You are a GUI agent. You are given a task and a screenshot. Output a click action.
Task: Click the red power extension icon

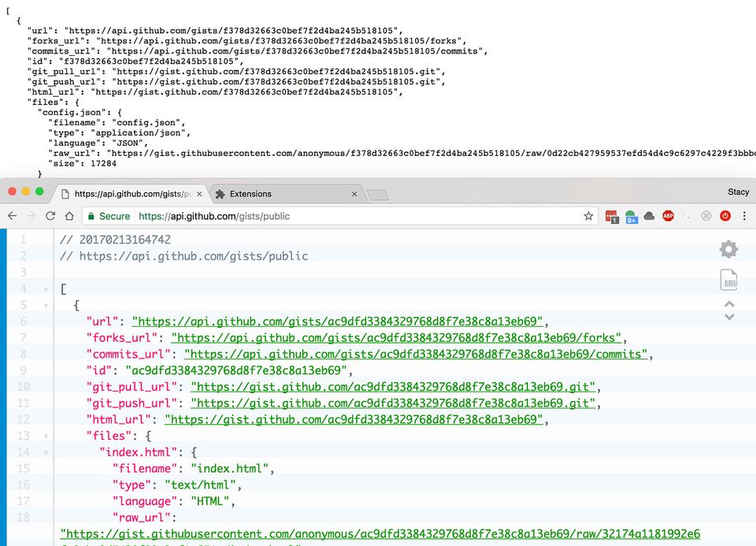[725, 216]
